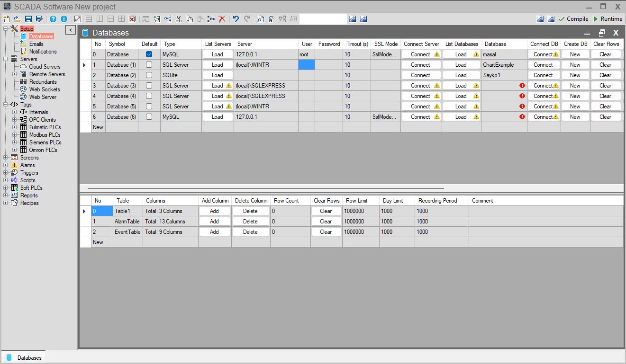Tick the Default checkbox for Database (6)
Image resolution: width=626 pixels, height=364 pixels.
pyautogui.click(x=149, y=117)
